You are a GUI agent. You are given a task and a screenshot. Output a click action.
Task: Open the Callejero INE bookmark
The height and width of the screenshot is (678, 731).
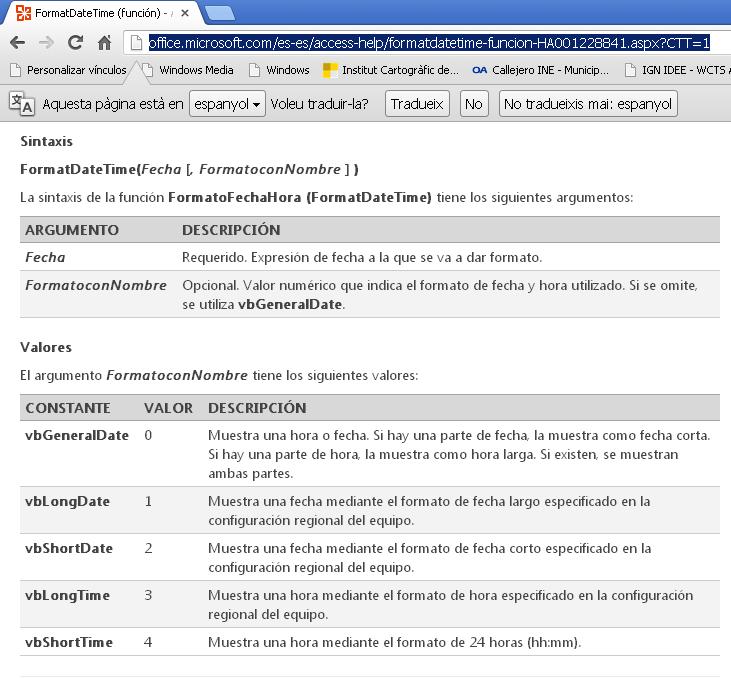point(540,70)
